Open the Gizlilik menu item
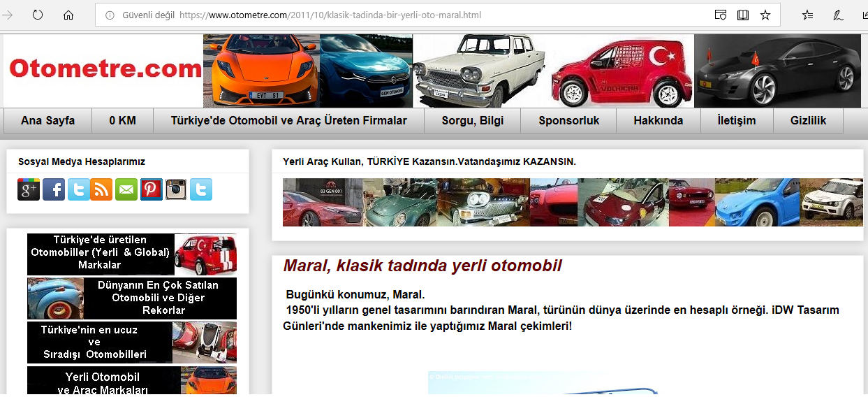 coord(809,120)
